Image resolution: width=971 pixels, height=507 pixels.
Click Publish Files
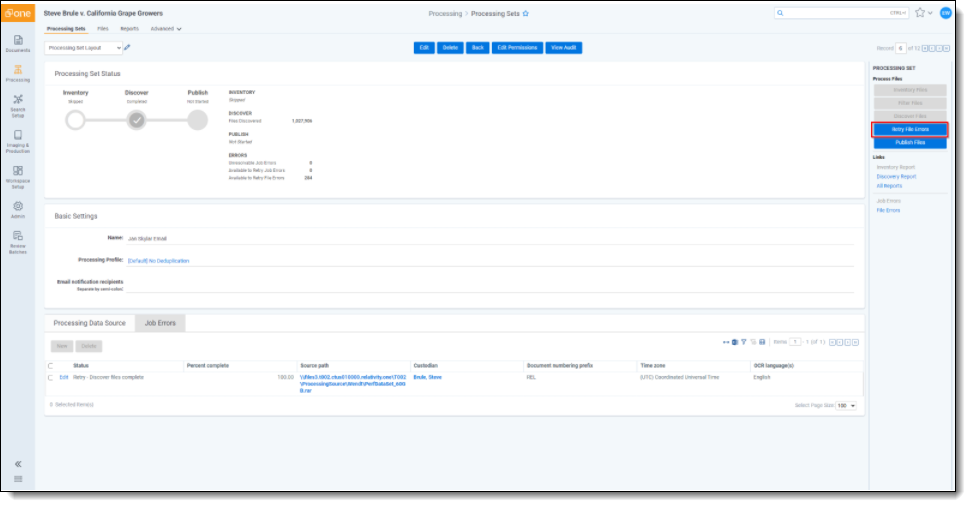[910, 142]
